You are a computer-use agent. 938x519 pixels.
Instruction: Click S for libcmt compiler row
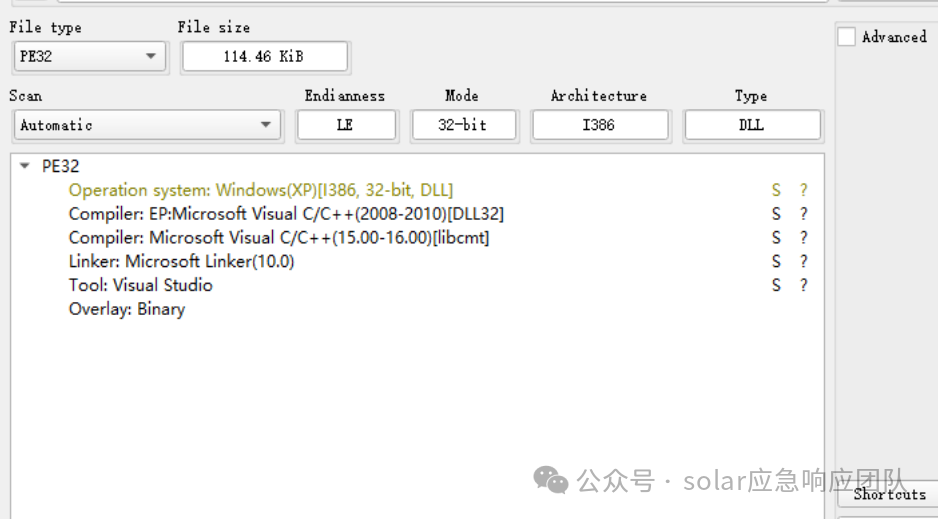tap(776, 238)
